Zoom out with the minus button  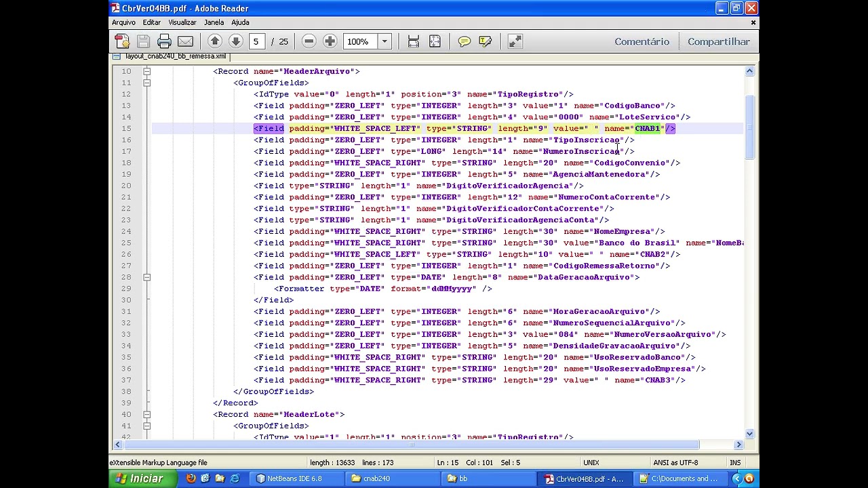309,41
